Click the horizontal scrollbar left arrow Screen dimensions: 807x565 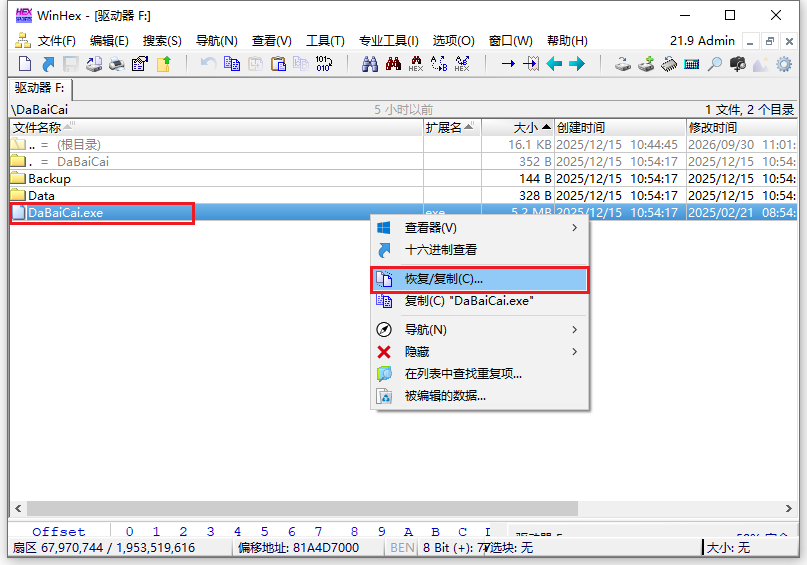[x=19, y=508]
